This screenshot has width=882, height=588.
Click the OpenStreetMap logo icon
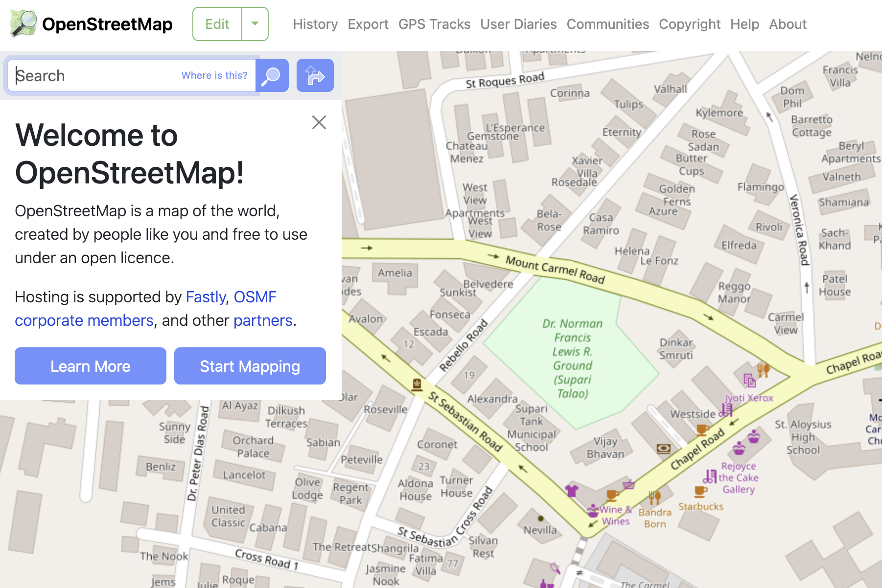point(23,23)
